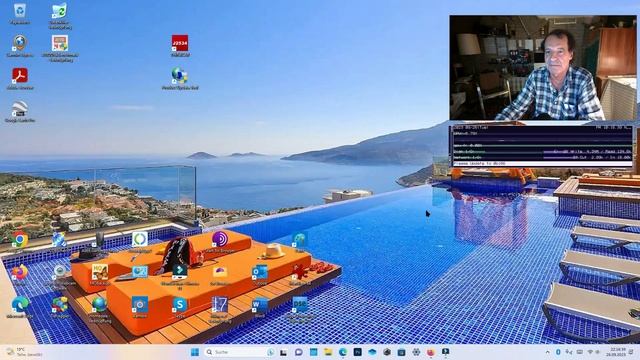Screen dimensions: 640x360
Task: Open the Tor Browser desktop shortcut
Action: (x=220, y=240)
